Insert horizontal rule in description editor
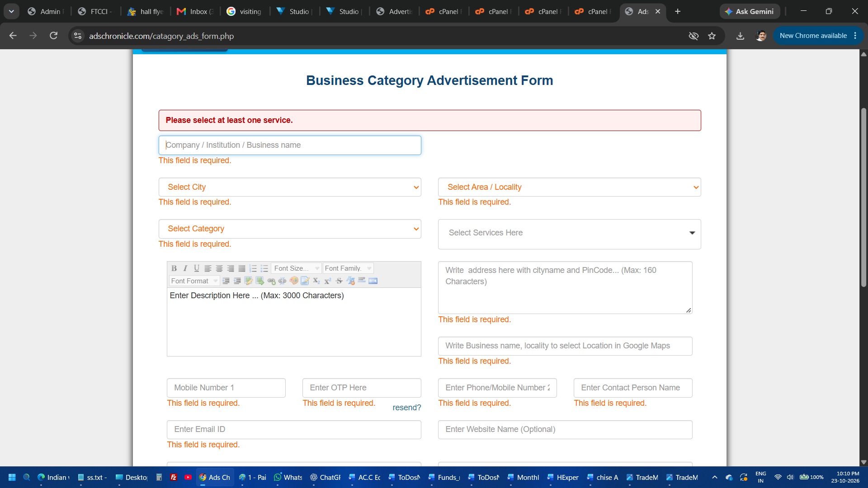 click(x=362, y=281)
